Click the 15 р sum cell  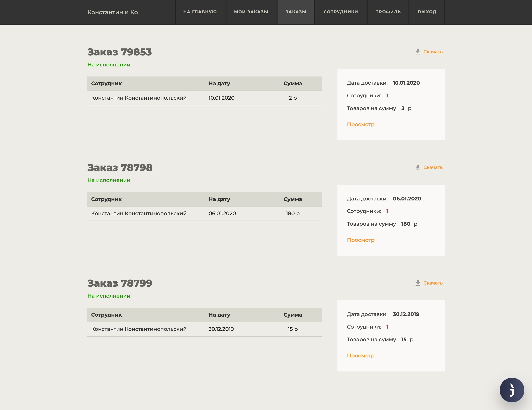point(293,329)
